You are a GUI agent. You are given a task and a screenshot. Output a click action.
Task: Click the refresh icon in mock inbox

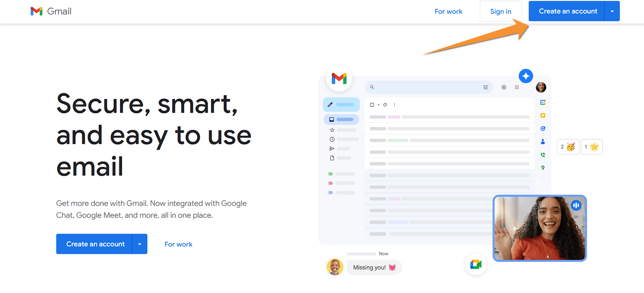coord(385,105)
